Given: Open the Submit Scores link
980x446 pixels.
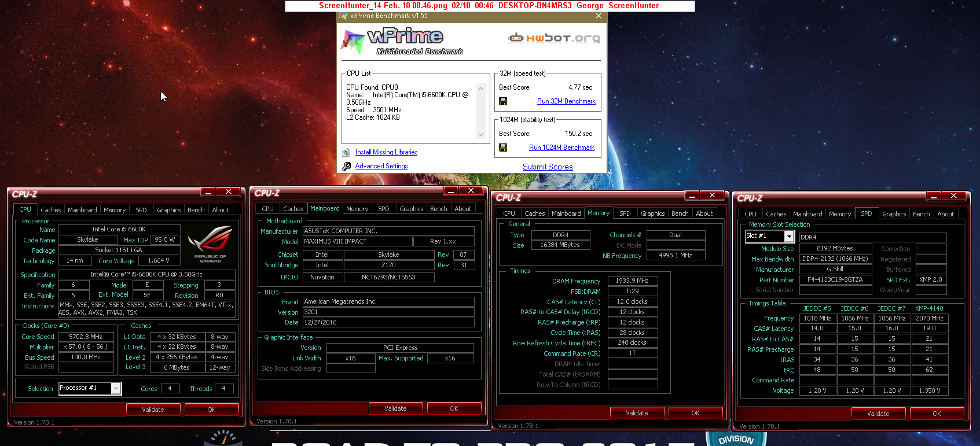Looking at the screenshot, I should click(548, 167).
